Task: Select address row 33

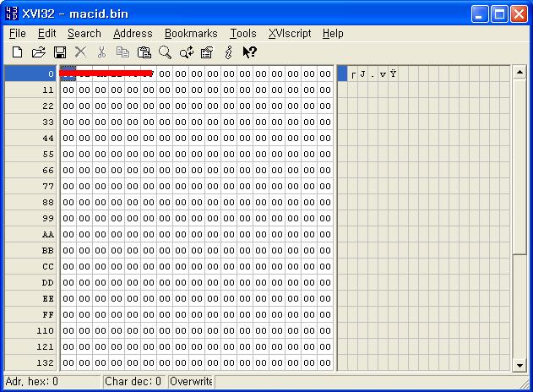Action: pyautogui.click(x=30, y=122)
